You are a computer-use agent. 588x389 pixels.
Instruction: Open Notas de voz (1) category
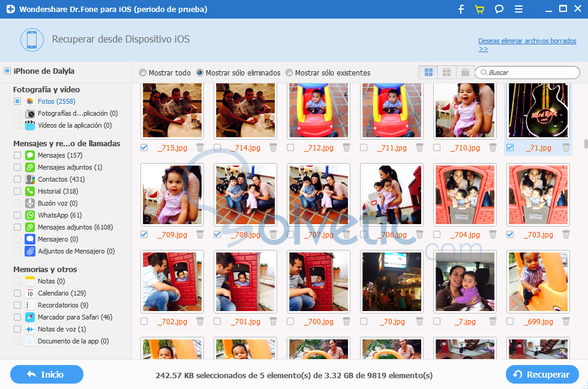click(61, 329)
